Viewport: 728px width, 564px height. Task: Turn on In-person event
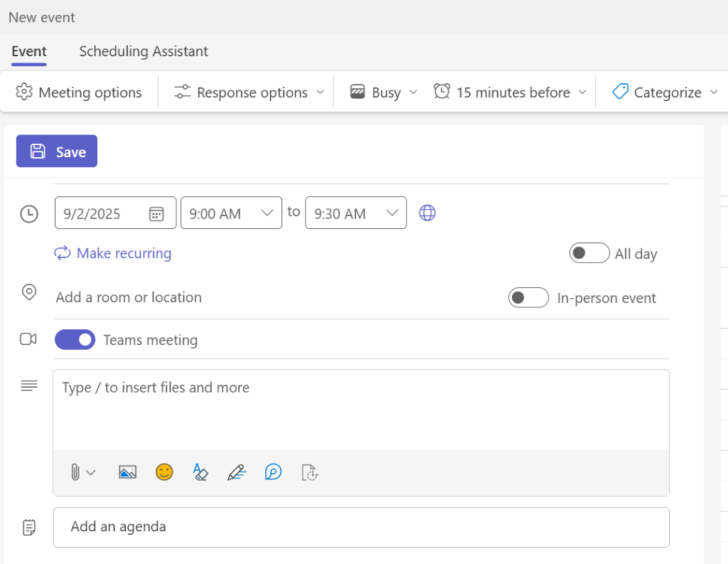coord(528,297)
